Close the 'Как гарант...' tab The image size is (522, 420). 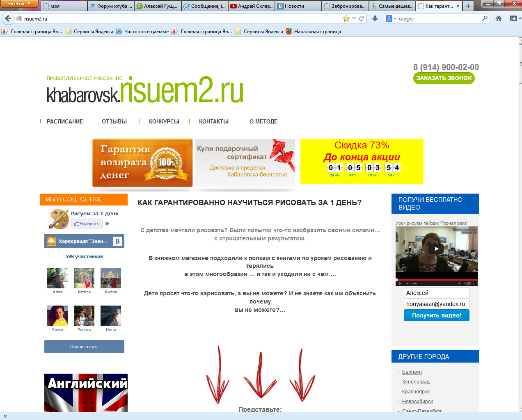tap(458, 6)
